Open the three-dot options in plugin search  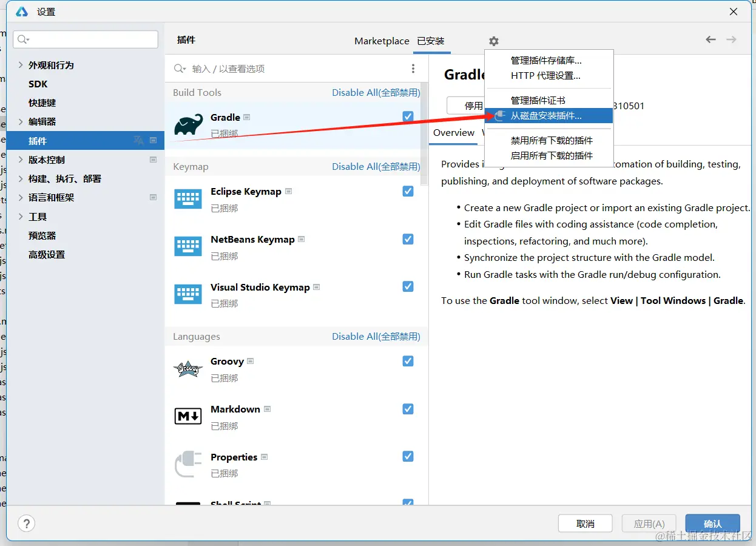413,69
